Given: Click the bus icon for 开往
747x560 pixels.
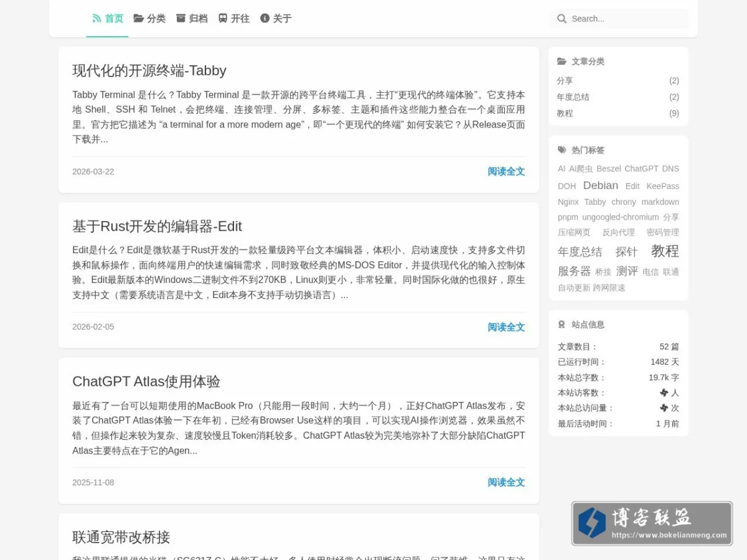Looking at the screenshot, I should [x=223, y=19].
